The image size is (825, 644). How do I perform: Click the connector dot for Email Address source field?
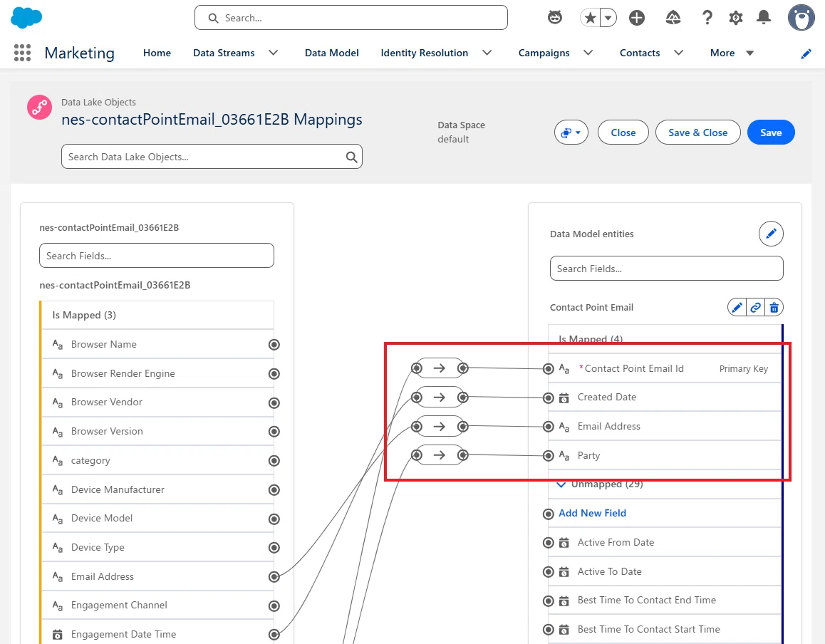coord(274,577)
